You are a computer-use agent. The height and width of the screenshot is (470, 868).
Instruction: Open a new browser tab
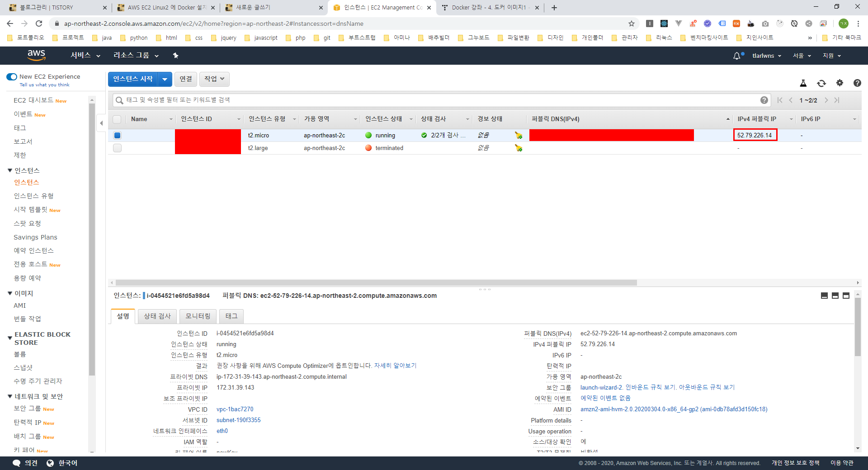[x=554, y=8]
